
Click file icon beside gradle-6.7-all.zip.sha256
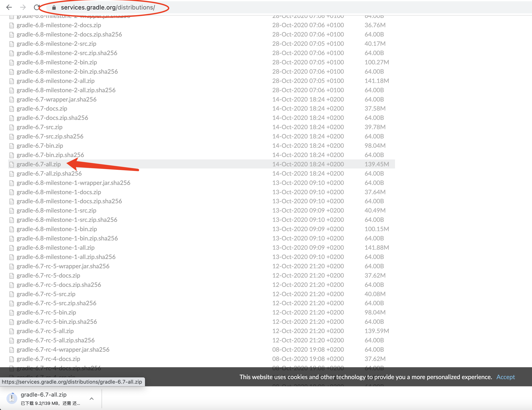coord(11,174)
